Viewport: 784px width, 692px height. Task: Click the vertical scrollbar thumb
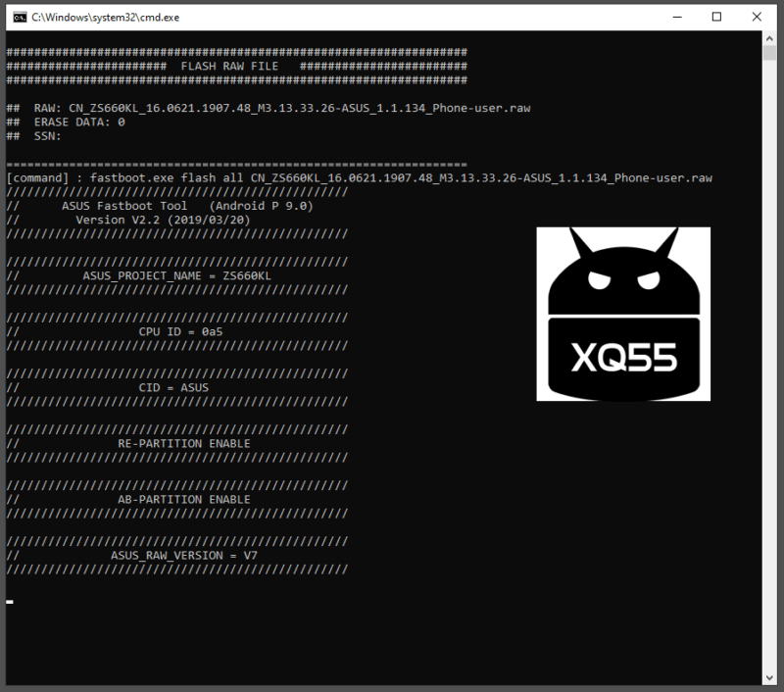(x=770, y=53)
